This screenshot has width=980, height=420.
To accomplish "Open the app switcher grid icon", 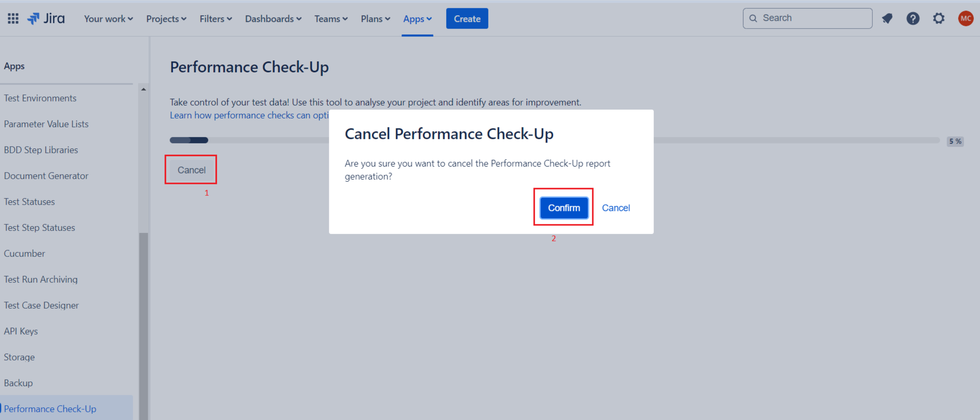I will 13,18.
